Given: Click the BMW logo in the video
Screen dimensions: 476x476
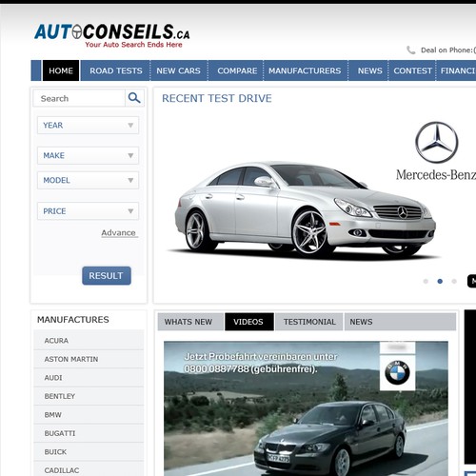Looking at the screenshot, I should click(397, 372).
